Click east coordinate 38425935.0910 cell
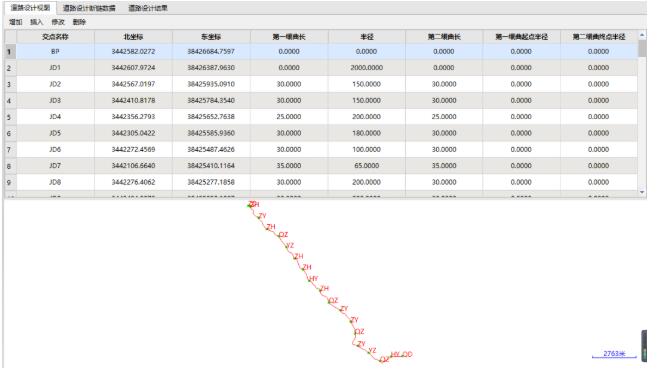Screen dimensions: 658x377 211,84
